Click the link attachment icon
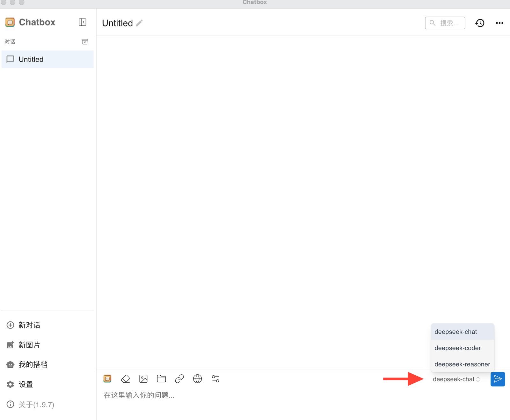 point(179,379)
